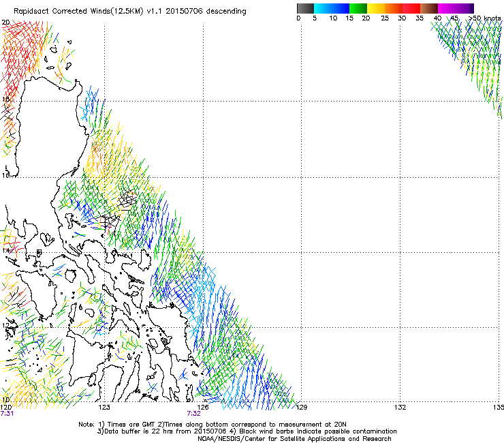Click the '126' longitude axis label
This screenshot has width=504, height=443.
tap(203, 408)
